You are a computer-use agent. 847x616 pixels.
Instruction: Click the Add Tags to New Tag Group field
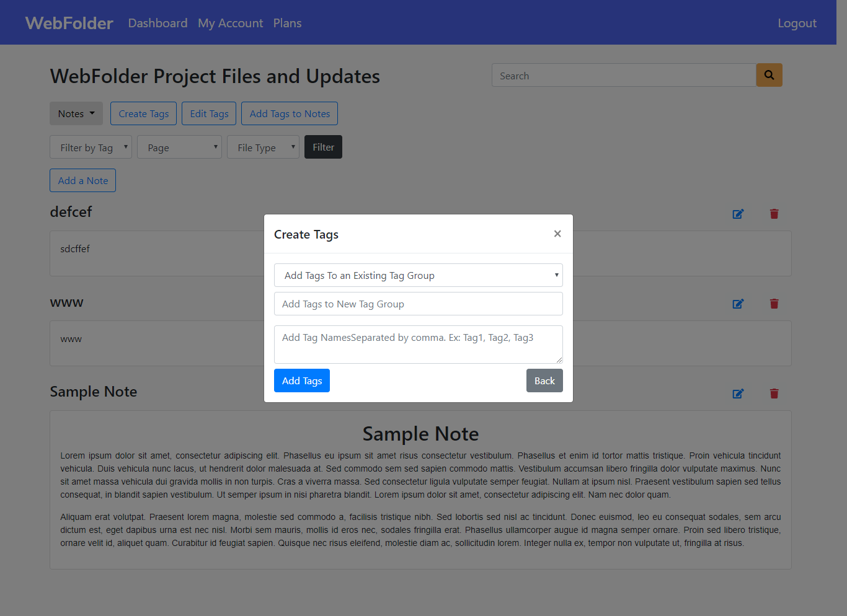(x=419, y=304)
